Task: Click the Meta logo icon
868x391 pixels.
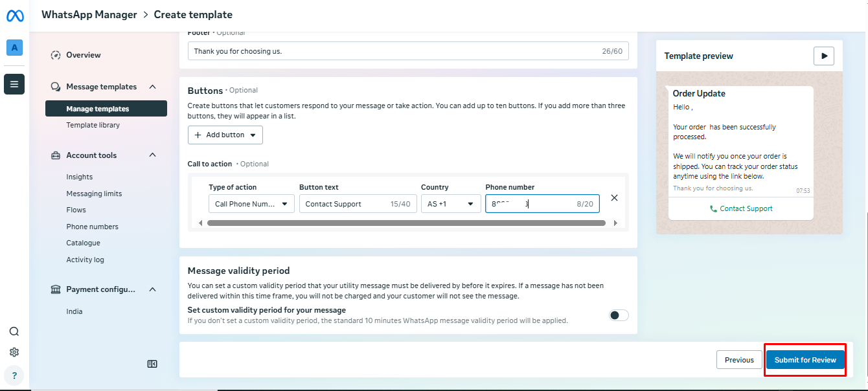Action: (x=14, y=16)
